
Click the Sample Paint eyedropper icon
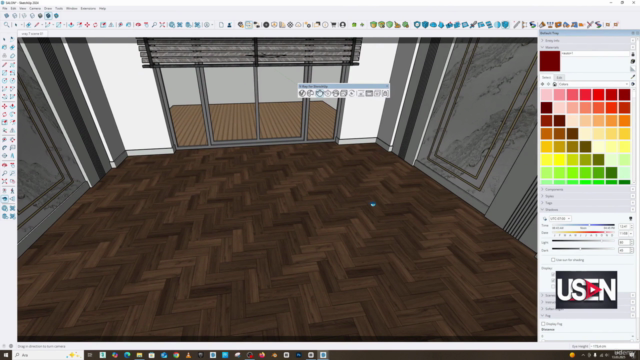coord(633,77)
